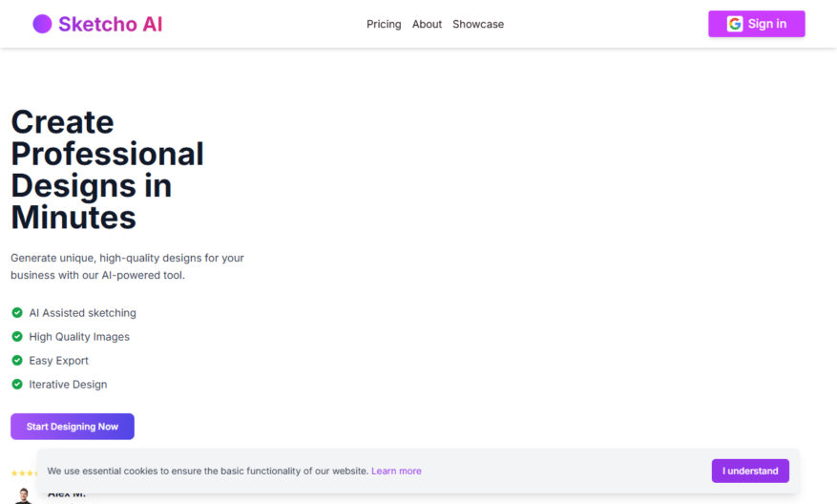Click the yellow star rating icons
Image resolution: width=837 pixels, height=504 pixels.
24,473
